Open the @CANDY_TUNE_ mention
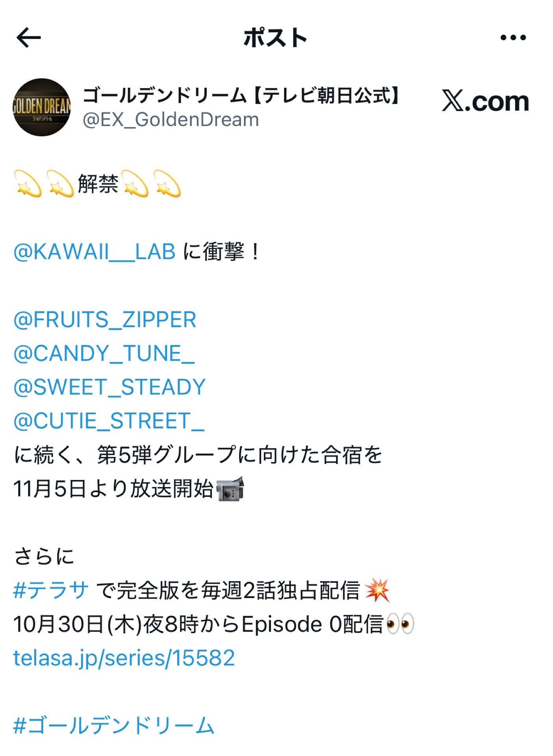 (x=104, y=353)
